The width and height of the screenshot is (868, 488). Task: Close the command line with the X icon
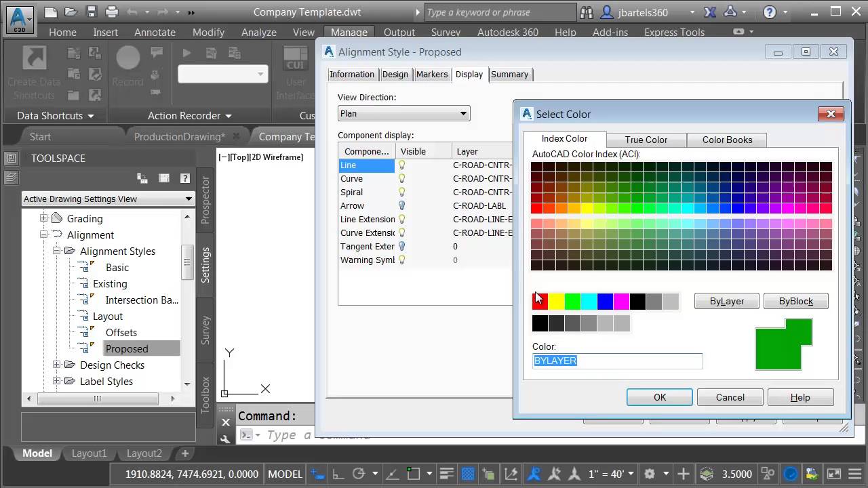(x=226, y=422)
